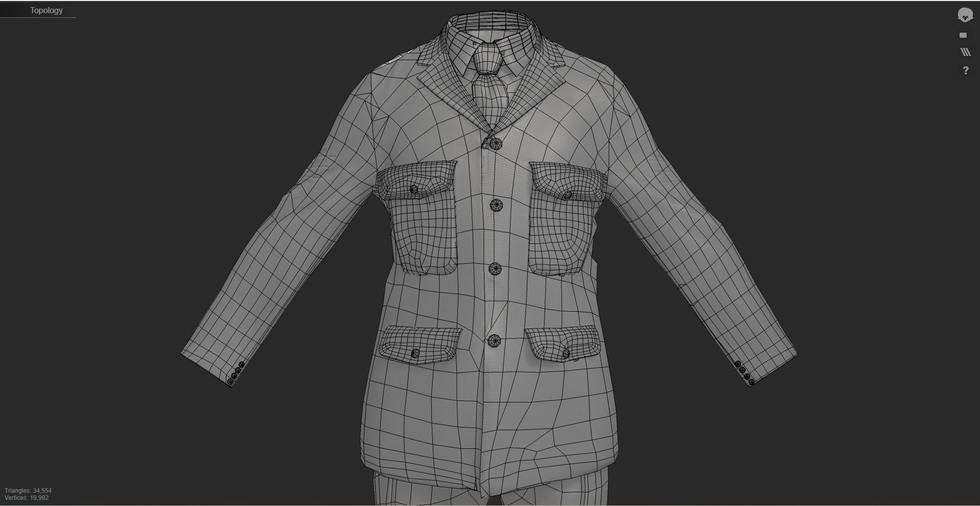Toggle fullscreen with the rectangle icon
This screenshot has width=980, height=506.
pyautogui.click(x=963, y=35)
